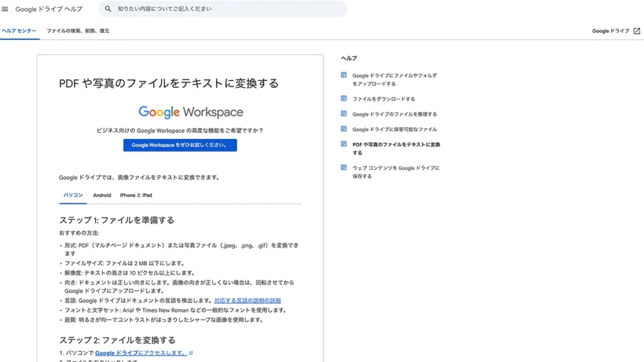Click the おすすめの方法 label
Viewport: 644px width, 362px height.
pos(79,233)
